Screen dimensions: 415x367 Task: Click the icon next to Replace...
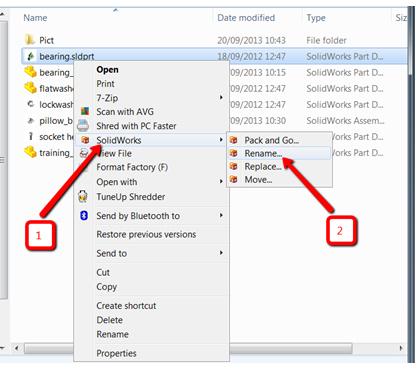click(x=234, y=166)
